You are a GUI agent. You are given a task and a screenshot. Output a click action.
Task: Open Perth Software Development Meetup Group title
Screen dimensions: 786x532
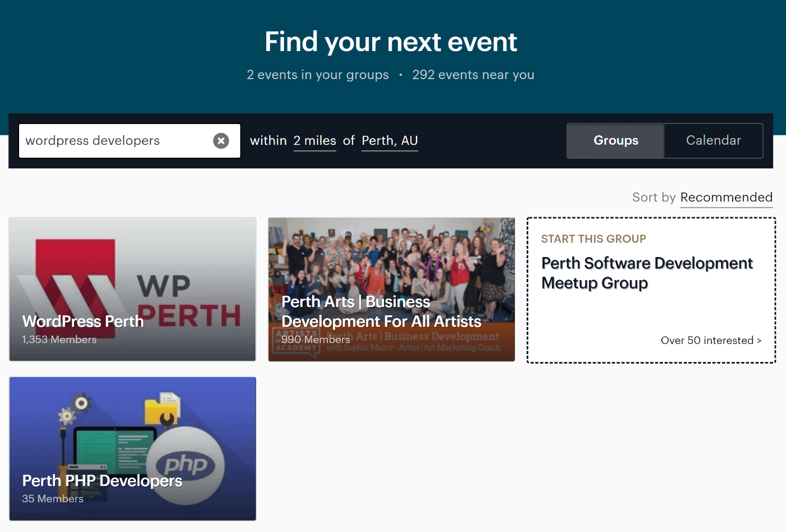(647, 273)
